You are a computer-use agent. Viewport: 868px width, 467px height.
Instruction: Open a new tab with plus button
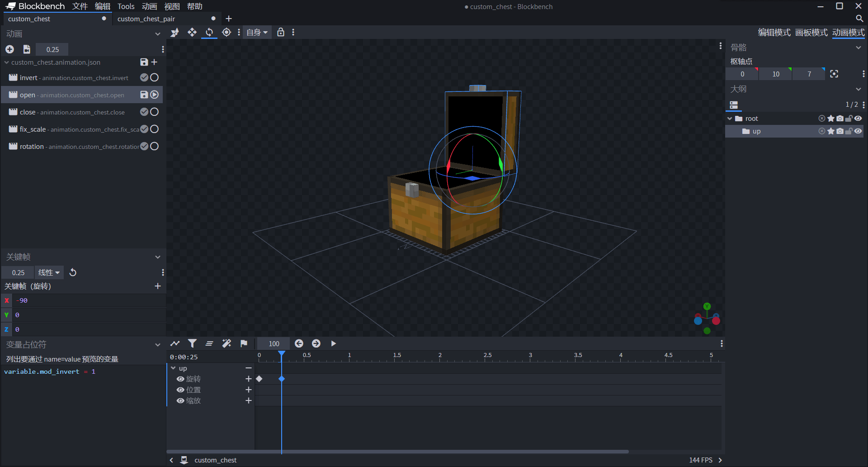(x=229, y=19)
